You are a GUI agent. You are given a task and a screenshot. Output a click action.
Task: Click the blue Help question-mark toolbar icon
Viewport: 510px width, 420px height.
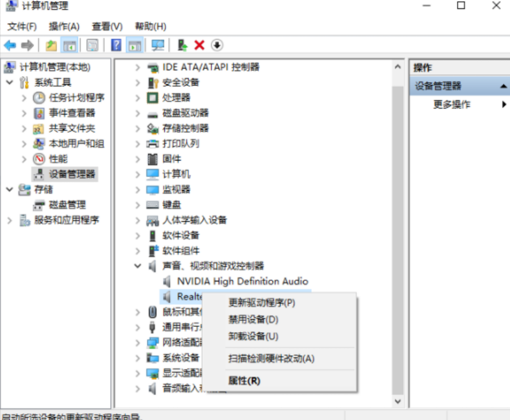116,45
